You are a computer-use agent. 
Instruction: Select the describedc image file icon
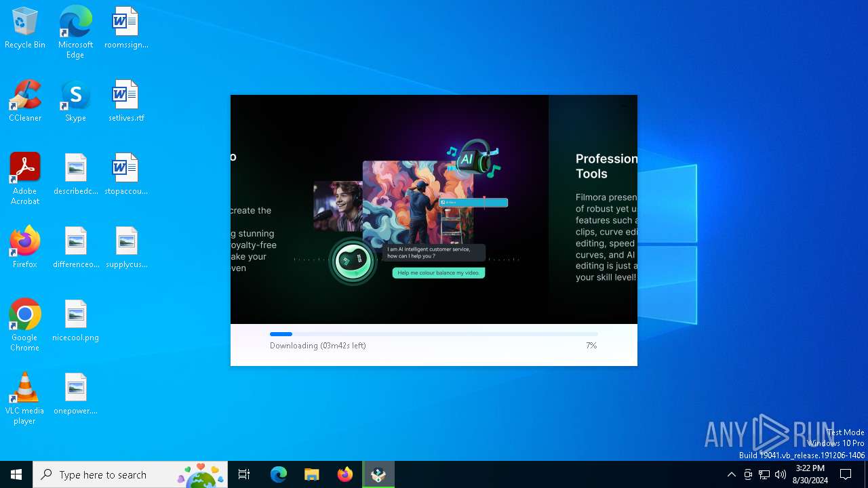click(x=75, y=175)
